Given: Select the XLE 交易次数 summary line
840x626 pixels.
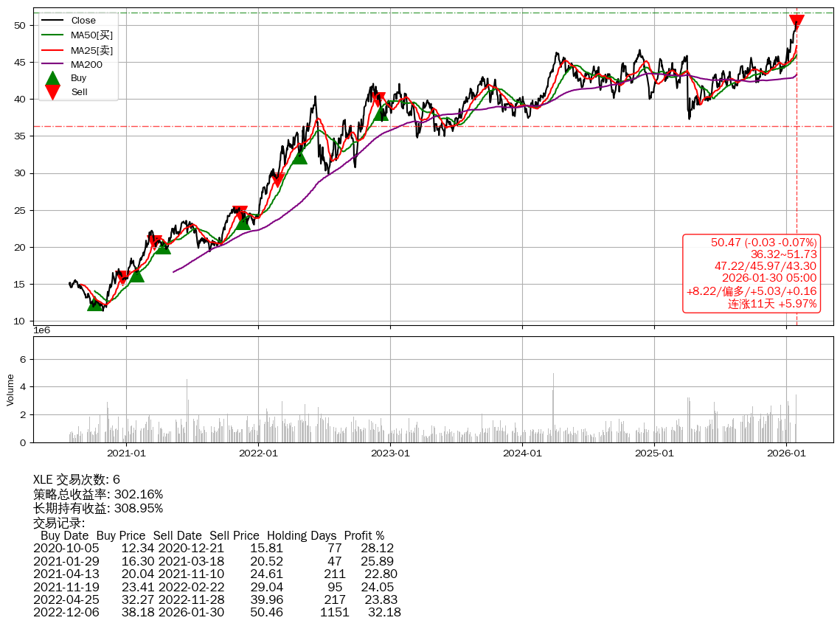Looking at the screenshot, I should 77,480.
